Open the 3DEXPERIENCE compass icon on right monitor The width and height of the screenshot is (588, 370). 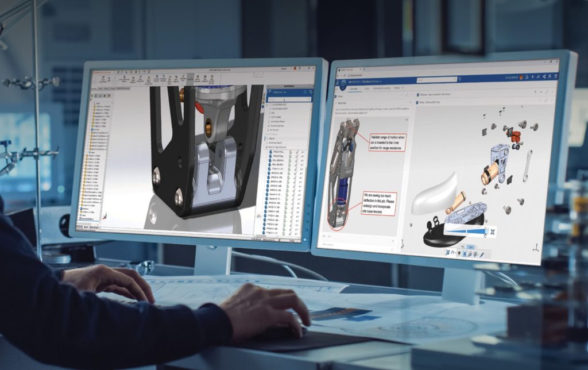(343, 84)
